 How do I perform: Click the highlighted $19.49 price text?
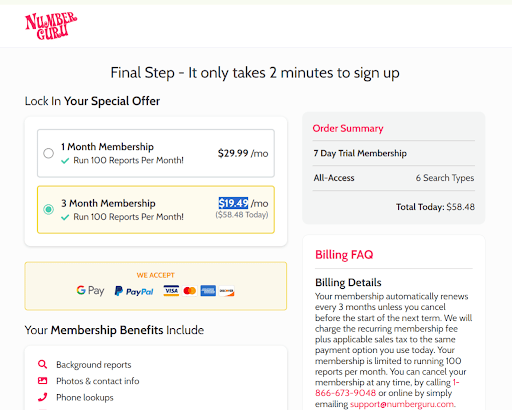pyautogui.click(x=233, y=203)
